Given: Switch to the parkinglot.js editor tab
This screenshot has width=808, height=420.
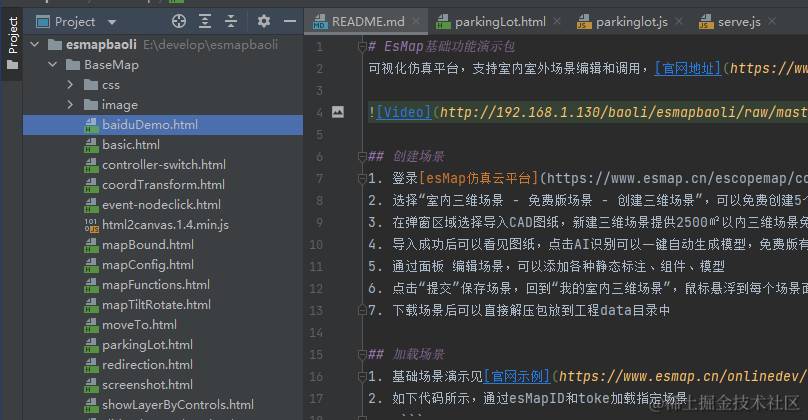Looking at the screenshot, I should tap(632, 22).
